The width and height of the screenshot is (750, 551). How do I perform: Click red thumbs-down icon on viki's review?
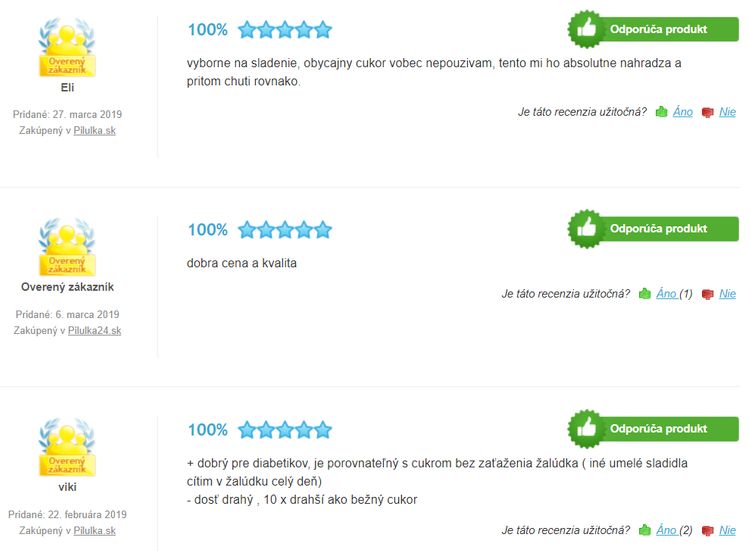(x=707, y=531)
